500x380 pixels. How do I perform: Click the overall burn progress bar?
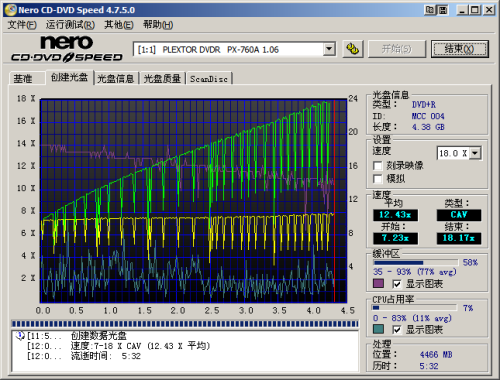pyautogui.click(x=185, y=324)
